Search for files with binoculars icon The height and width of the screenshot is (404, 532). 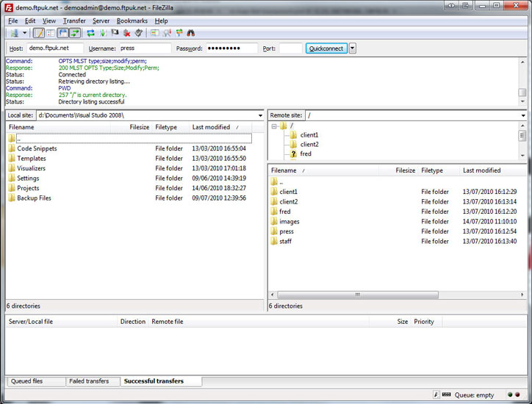tap(190, 33)
